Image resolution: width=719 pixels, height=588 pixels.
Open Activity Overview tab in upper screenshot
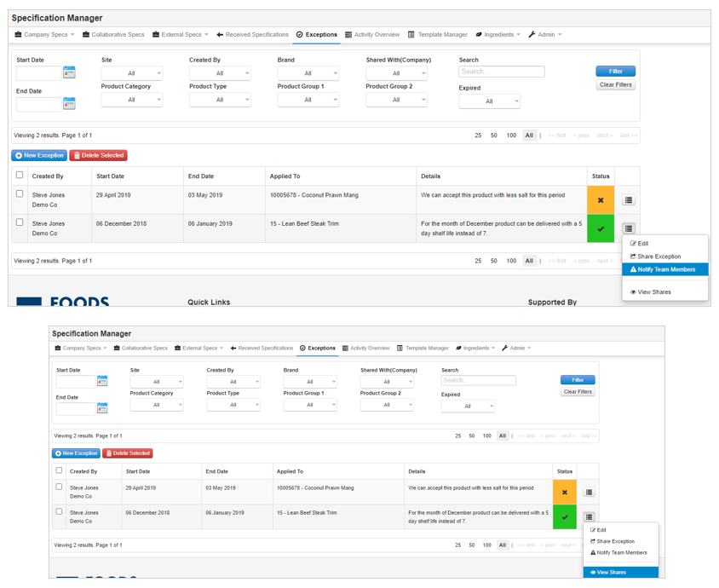pyautogui.click(x=372, y=35)
